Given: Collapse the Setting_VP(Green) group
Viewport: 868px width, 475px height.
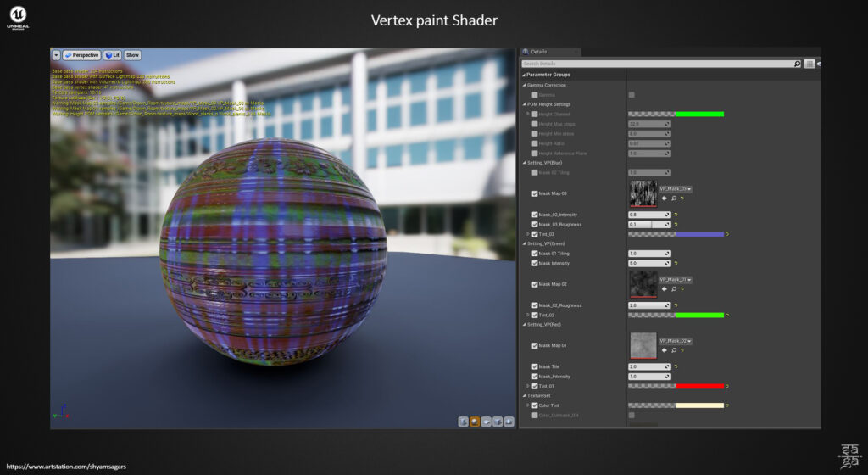Looking at the screenshot, I should (524, 243).
